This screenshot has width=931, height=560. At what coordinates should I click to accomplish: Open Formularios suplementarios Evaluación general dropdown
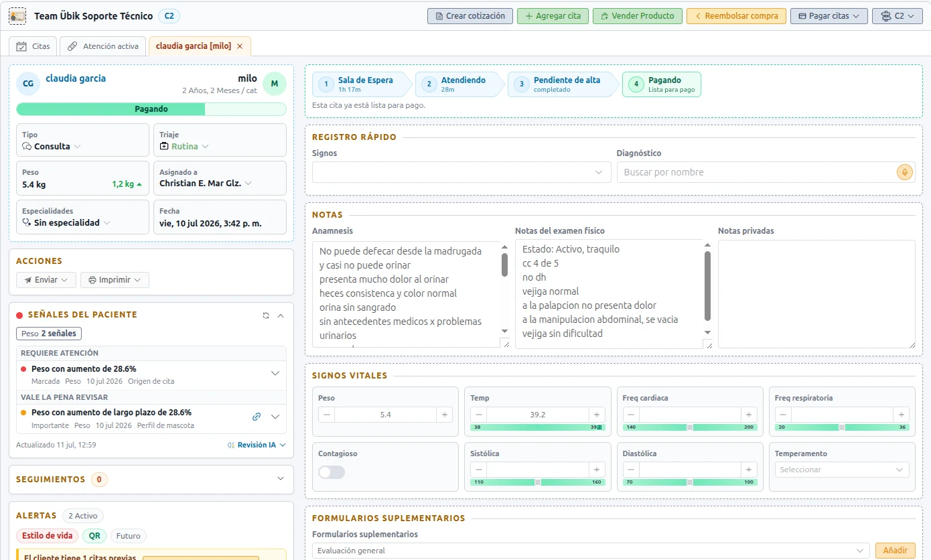point(591,551)
